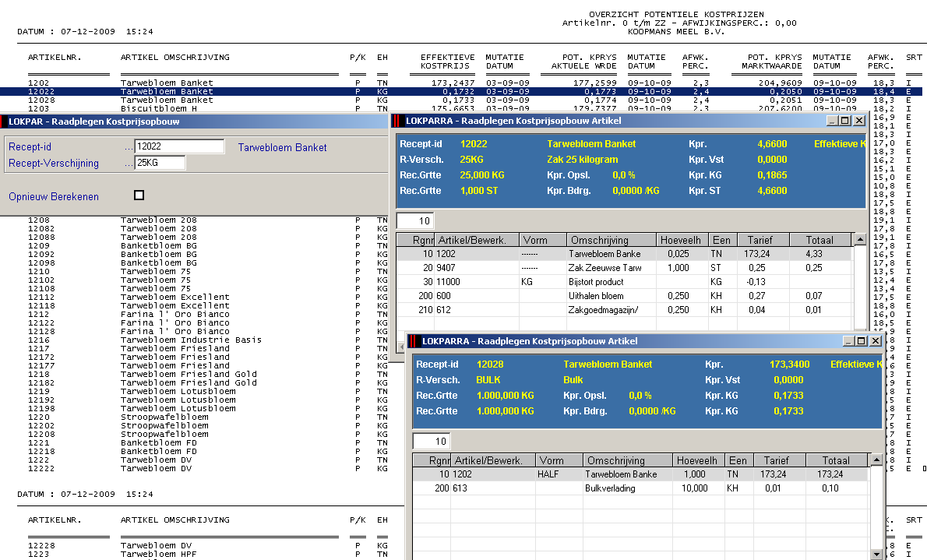Click Tarief column header in the 12022 window
The width and height of the screenshot is (927, 560).
[764, 240]
